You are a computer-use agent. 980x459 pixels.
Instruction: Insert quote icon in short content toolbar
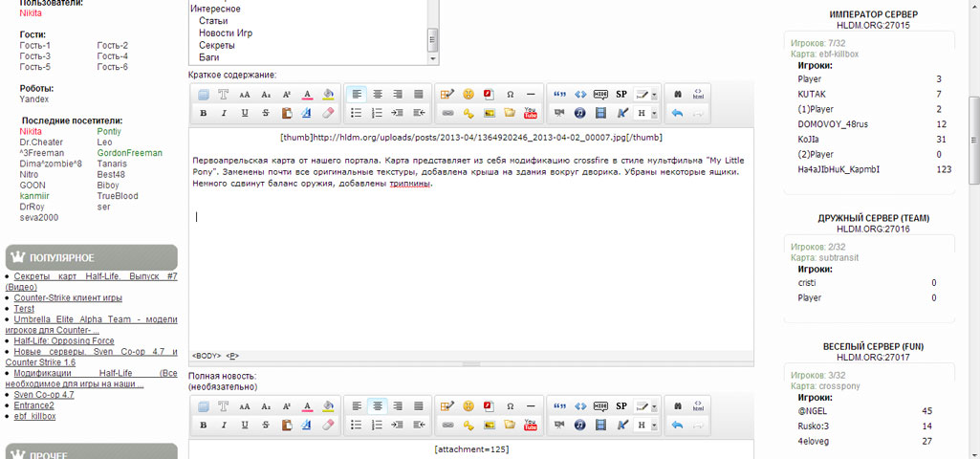point(559,95)
